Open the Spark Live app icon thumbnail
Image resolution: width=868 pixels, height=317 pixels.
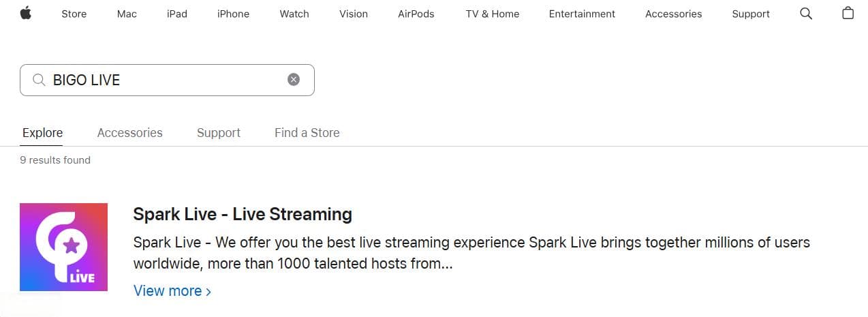point(63,247)
